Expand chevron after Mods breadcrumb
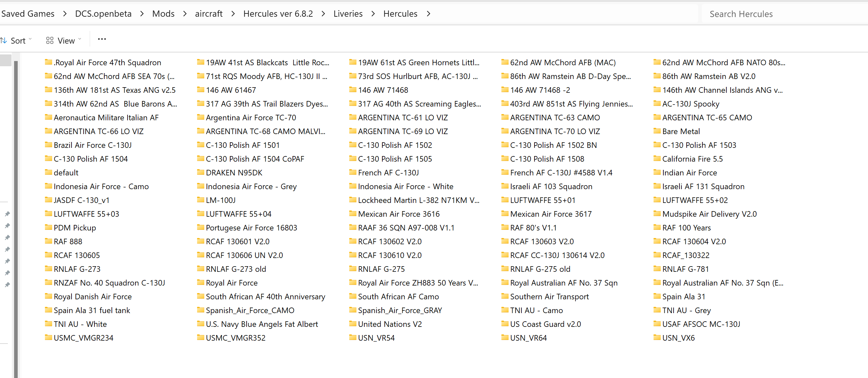 pyautogui.click(x=185, y=14)
